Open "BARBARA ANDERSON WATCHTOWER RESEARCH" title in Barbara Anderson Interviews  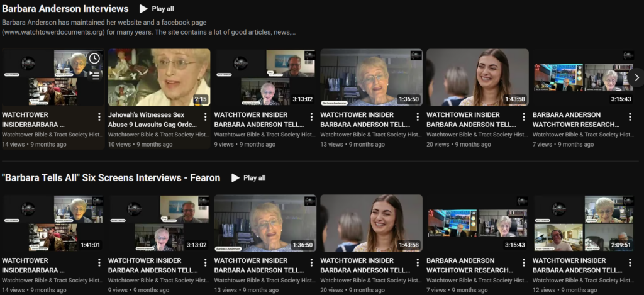click(576, 120)
